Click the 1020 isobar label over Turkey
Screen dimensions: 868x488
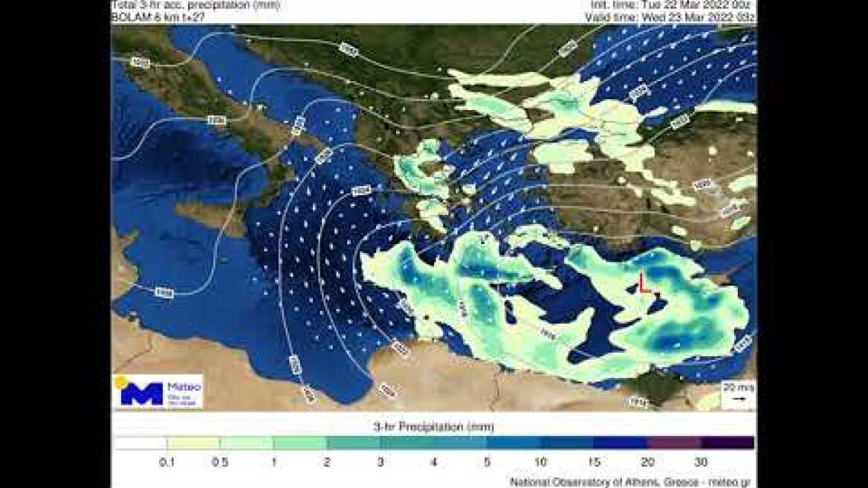(702, 183)
